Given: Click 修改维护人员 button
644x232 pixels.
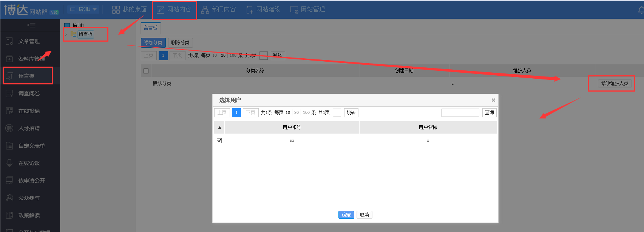Looking at the screenshot, I should click(615, 83).
